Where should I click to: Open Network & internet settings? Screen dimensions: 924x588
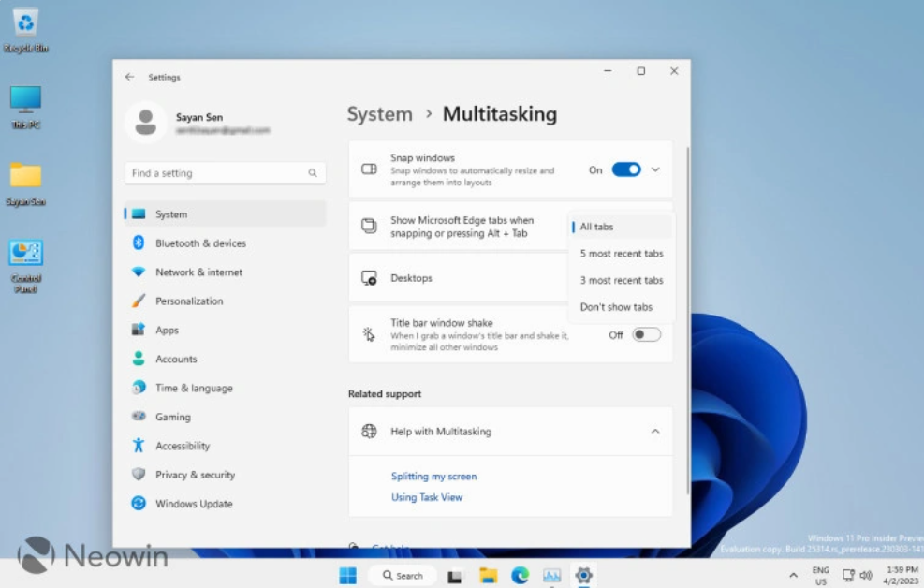point(225,272)
